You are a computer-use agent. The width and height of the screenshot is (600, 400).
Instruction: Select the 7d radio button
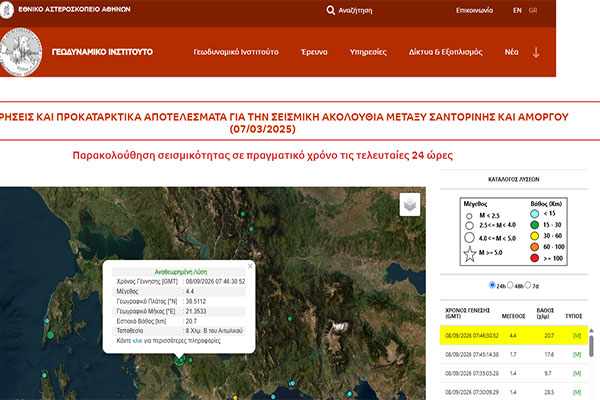tap(528, 285)
